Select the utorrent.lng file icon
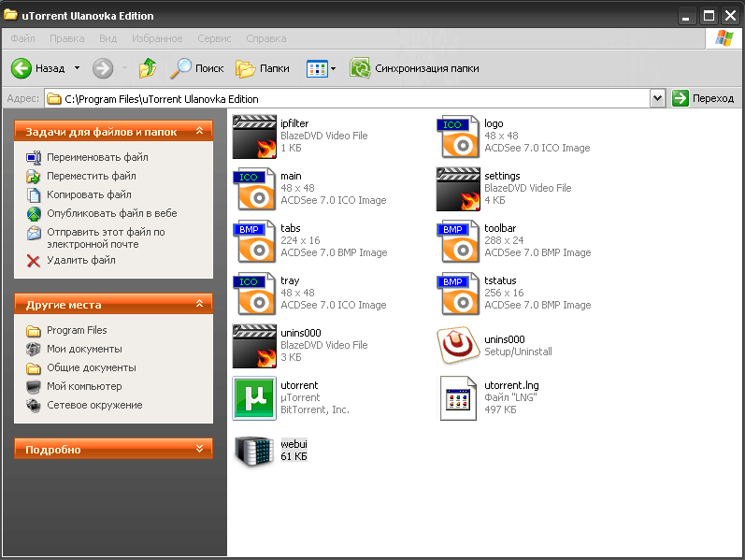745x560 pixels. 459,397
